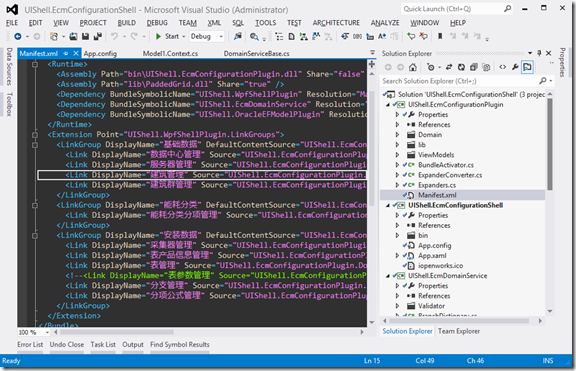This screenshot has height=371, width=576.
Task: Switch to the Team Explorer tab
Action: [x=458, y=331]
